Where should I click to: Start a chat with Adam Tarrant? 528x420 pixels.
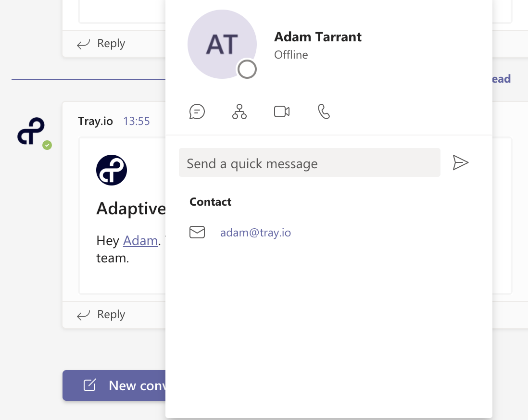[197, 111]
